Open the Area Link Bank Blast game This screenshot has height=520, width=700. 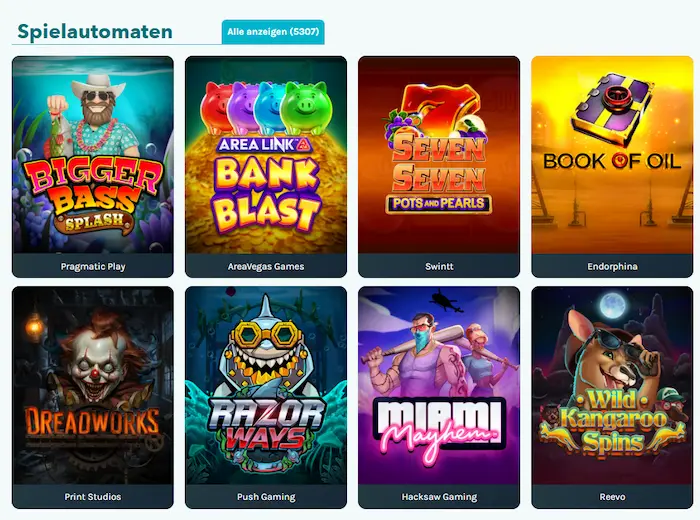click(266, 155)
